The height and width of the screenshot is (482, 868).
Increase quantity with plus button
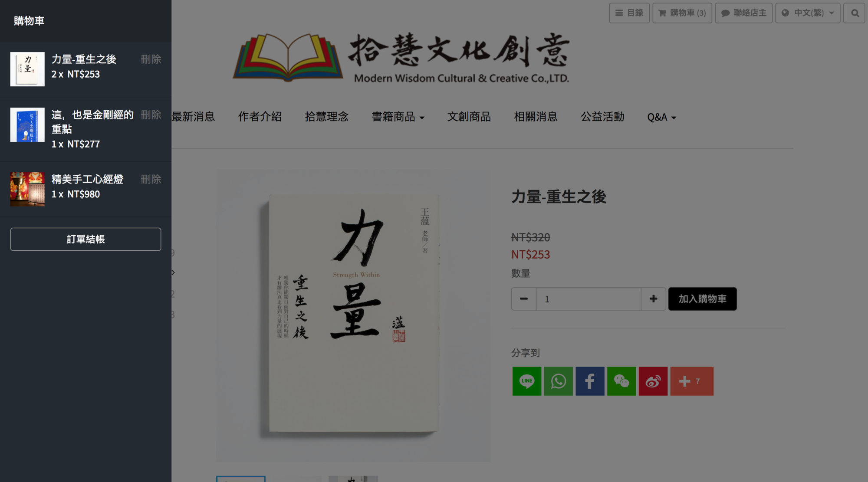click(653, 299)
